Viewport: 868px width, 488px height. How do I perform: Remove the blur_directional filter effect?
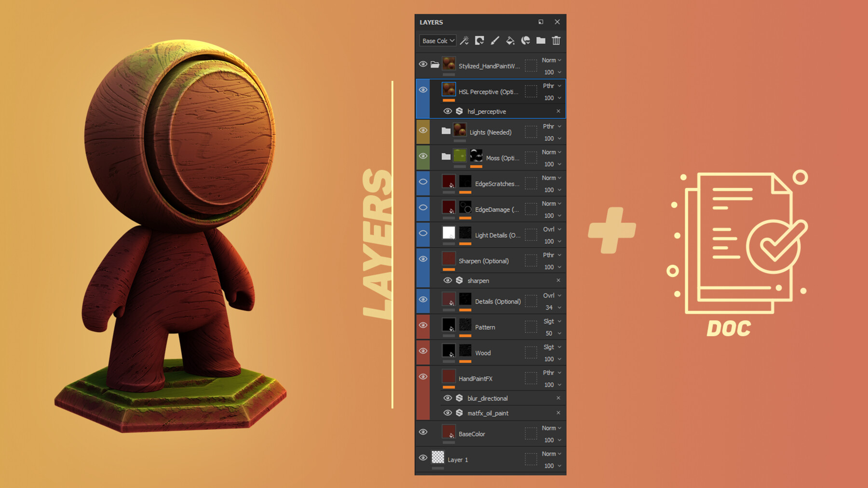point(558,398)
